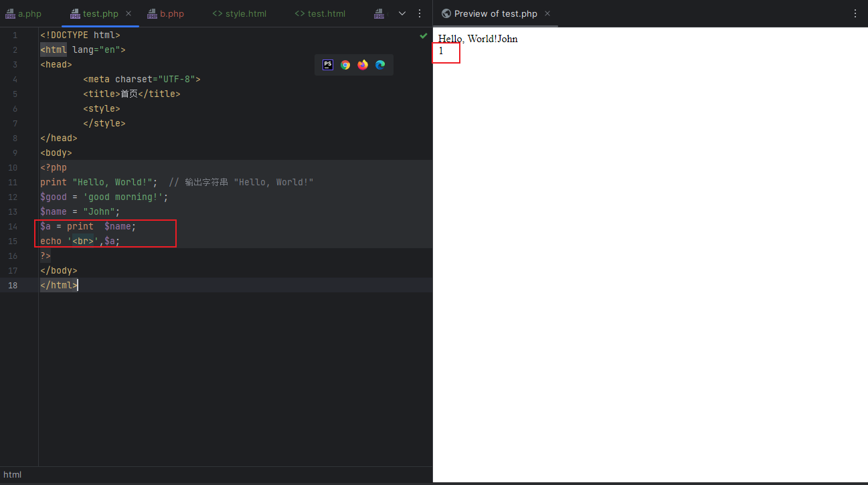Click the globe icon on the preview tab
This screenshot has height=485, width=868.
pyautogui.click(x=446, y=13)
